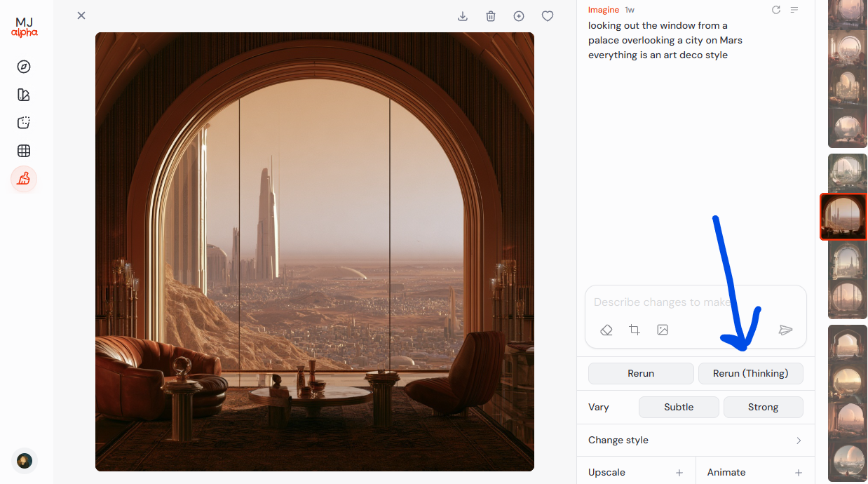Click the image upload icon in edit box
Viewport: 868px width, 484px height.
point(663,330)
